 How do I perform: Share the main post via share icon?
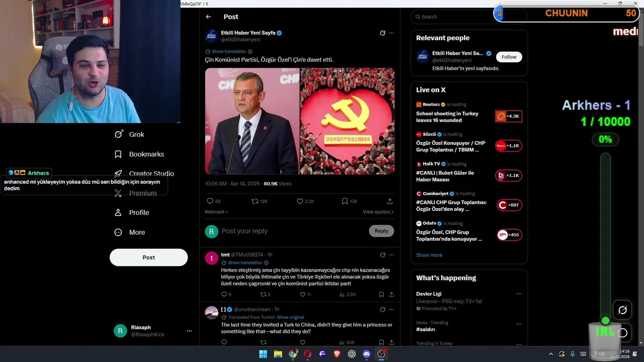click(389, 201)
